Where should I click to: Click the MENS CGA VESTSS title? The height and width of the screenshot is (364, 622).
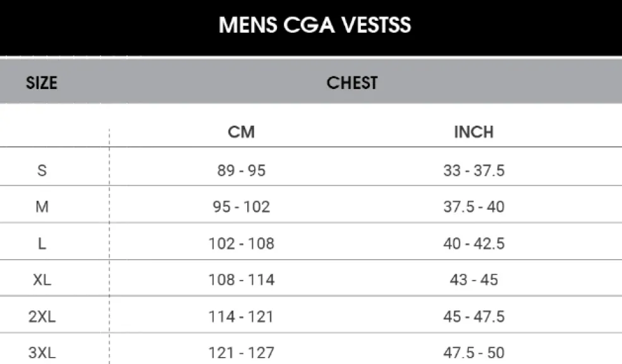click(315, 25)
